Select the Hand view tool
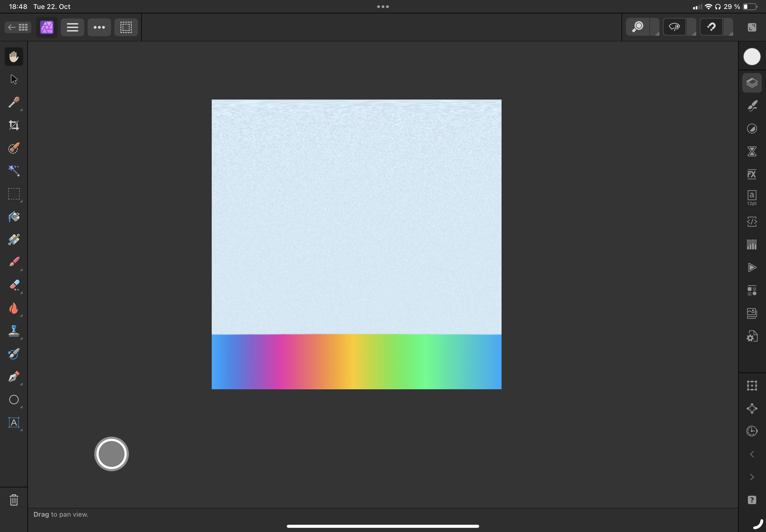 14,57
